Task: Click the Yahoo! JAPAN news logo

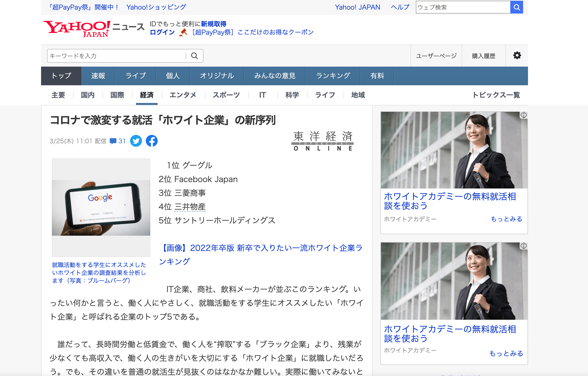Action: coord(94,29)
